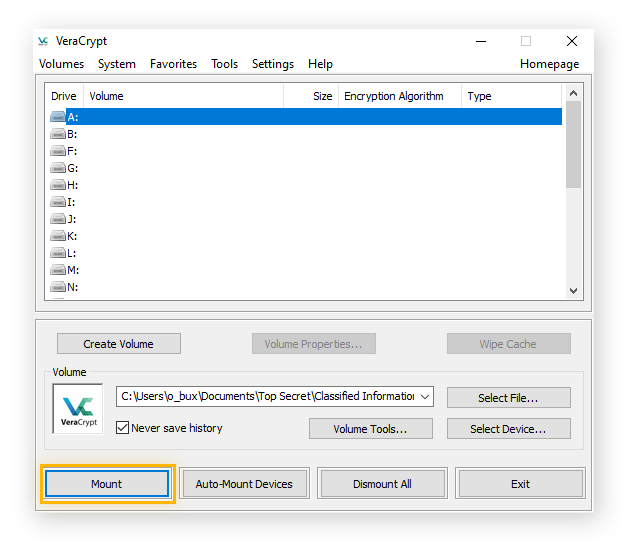Sort by Encryption Algorithm column header
Image resolution: width=625 pixels, height=545 pixels.
400,96
